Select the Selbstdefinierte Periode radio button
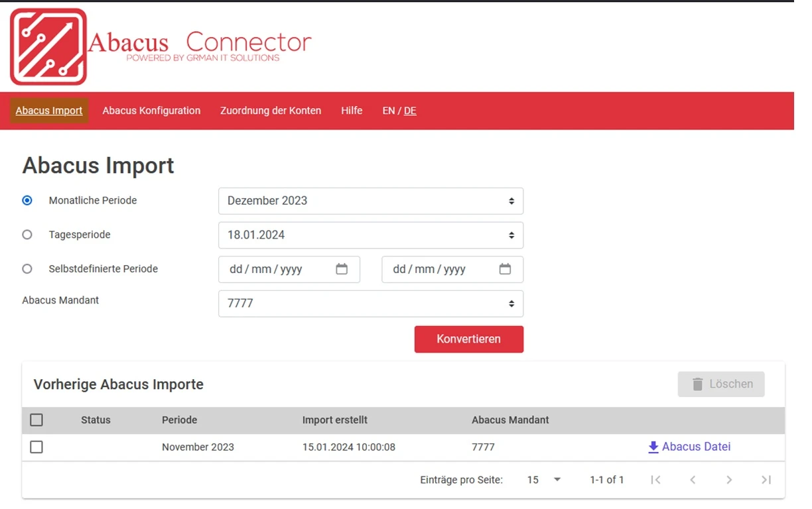 point(27,268)
